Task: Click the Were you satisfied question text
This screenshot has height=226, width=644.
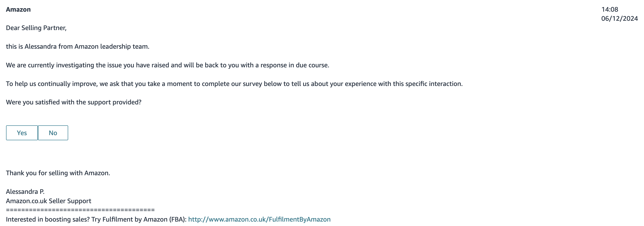Action: (x=74, y=102)
